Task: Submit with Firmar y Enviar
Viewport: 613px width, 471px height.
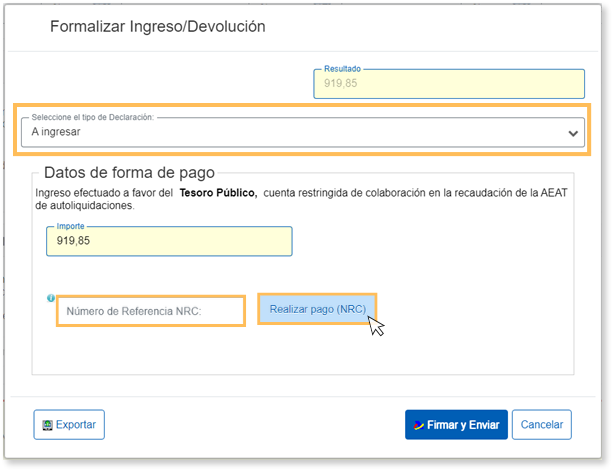Action: [457, 425]
